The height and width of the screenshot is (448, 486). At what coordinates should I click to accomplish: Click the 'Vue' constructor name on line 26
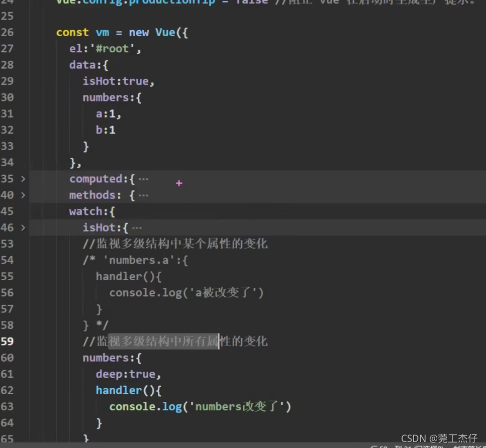click(165, 32)
